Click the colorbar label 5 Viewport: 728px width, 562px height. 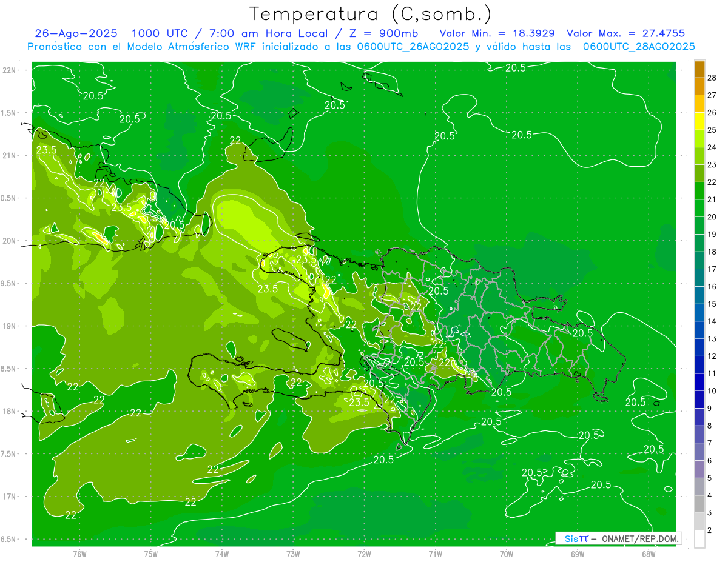pyautogui.click(x=710, y=478)
